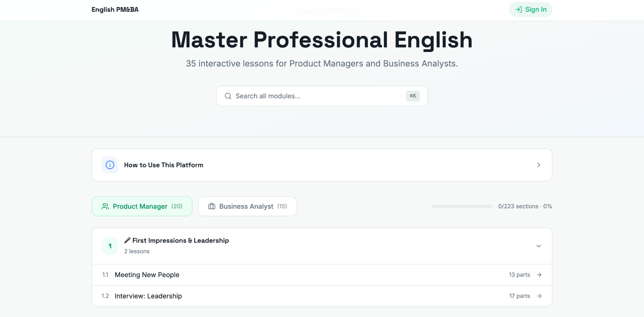This screenshot has height=317, width=644.
Task: Click the green module number 1 badge
Action: click(x=110, y=246)
